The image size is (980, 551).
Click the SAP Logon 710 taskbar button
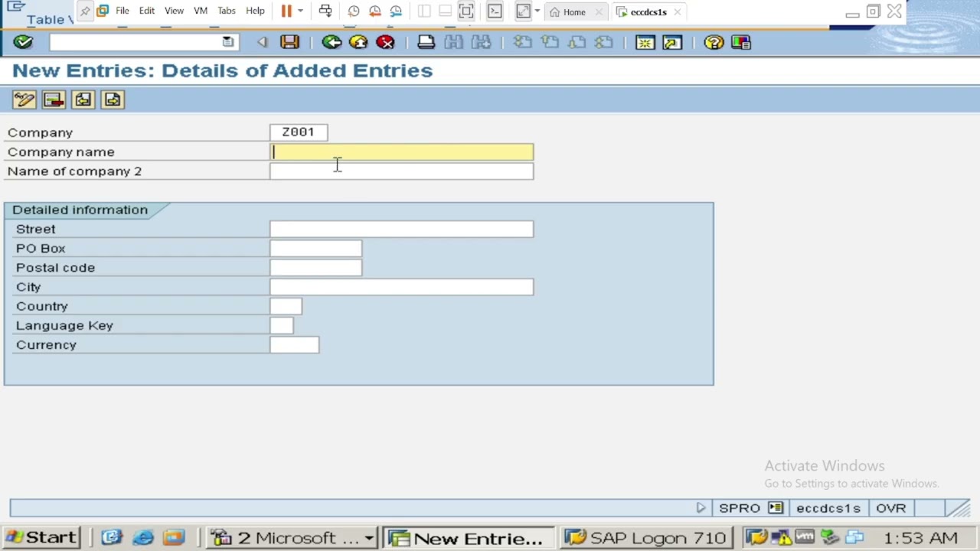(x=645, y=538)
